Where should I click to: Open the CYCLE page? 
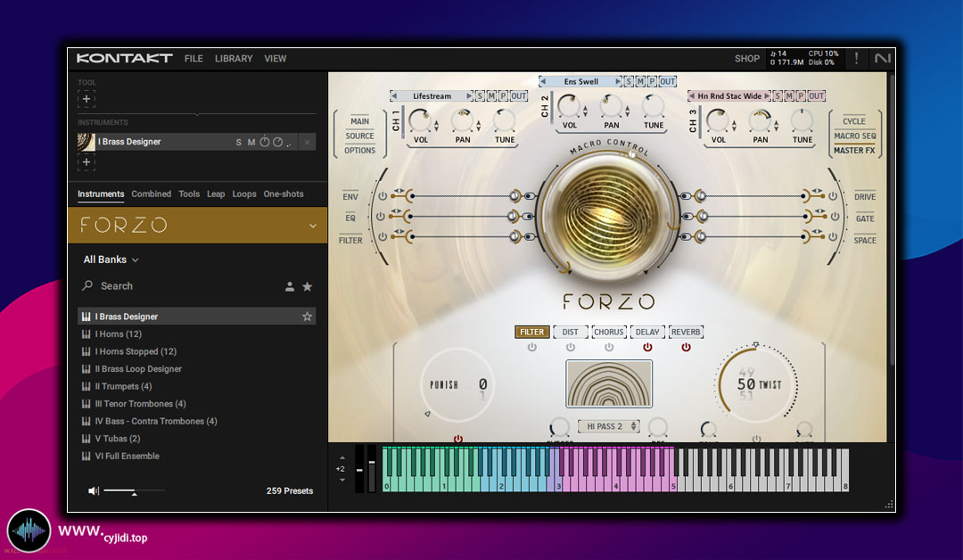point(853,121)
